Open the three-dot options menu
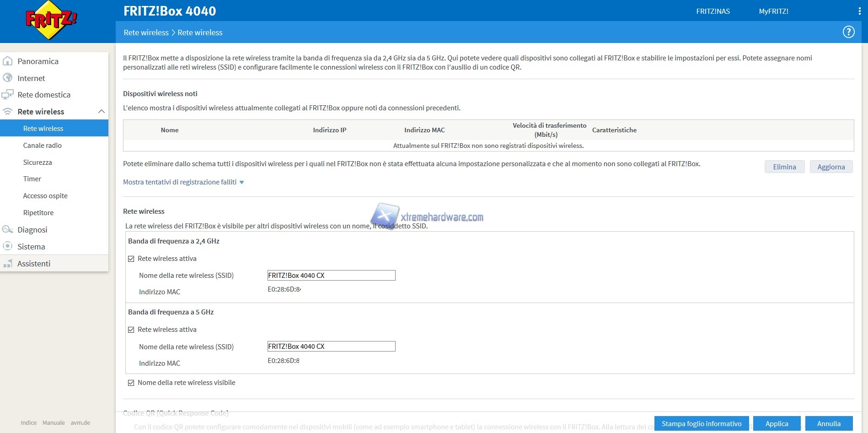 pyautogui.click(x=859, y=11)
